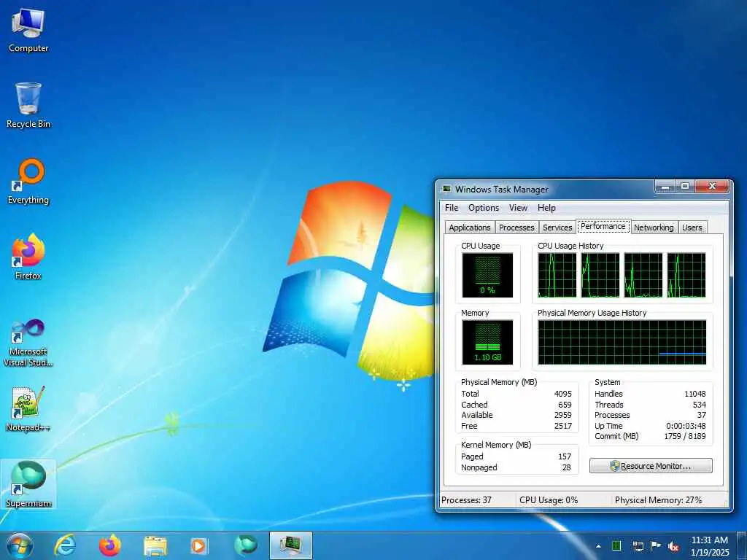Image resolution: width=747 pixels, height=560 pixels.
Task: Switch to the Networking tab
Action: [x=654, y=227]
